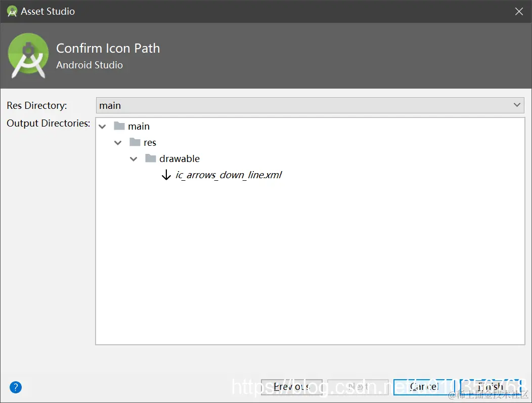Click the Asset Studio title bar icon
This screenshot has height=403, width=532.
click(x=12, y=11)
